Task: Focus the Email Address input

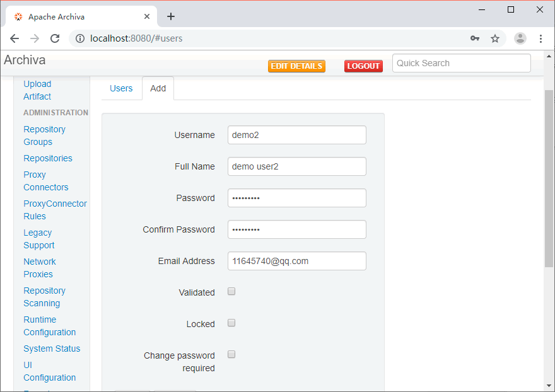Action: [296, 261]
